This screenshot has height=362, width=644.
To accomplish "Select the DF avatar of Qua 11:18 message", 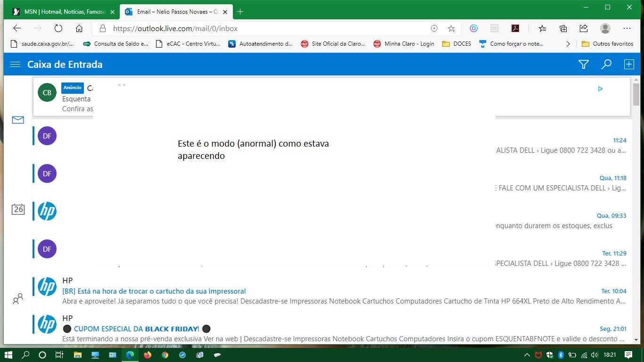I will click(x=47, y=173).
